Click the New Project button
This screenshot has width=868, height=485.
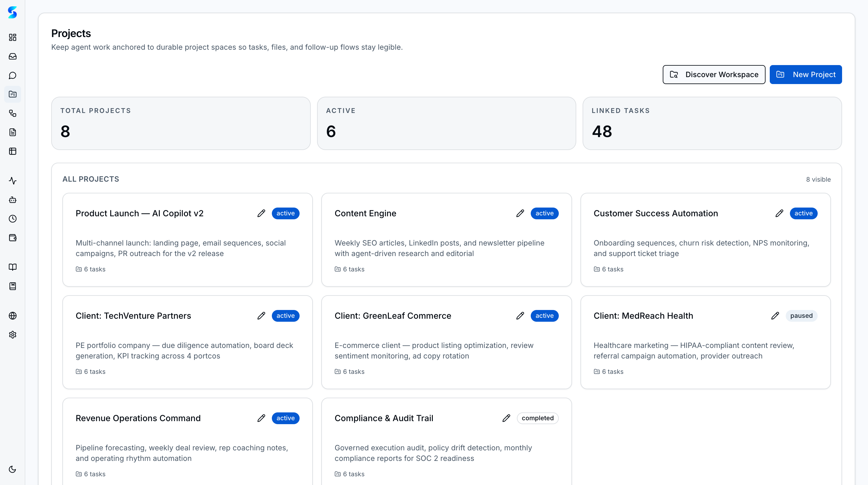[805, 74]
